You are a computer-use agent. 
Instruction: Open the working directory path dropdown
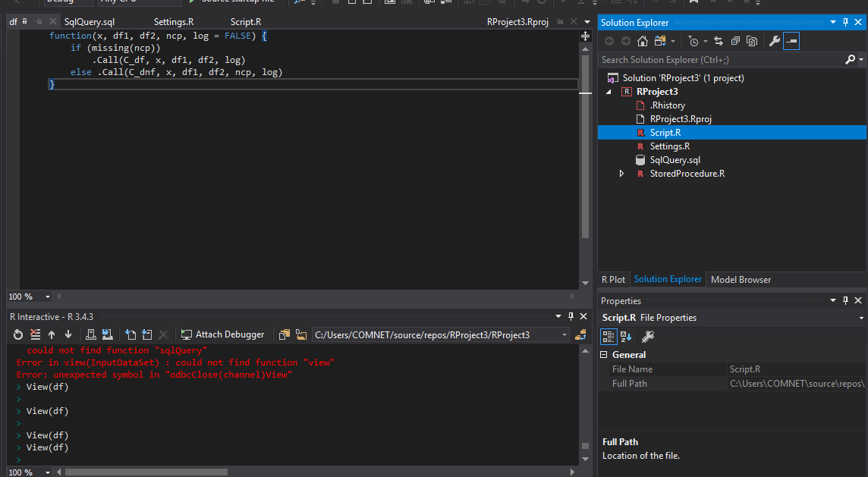point(564,334)
